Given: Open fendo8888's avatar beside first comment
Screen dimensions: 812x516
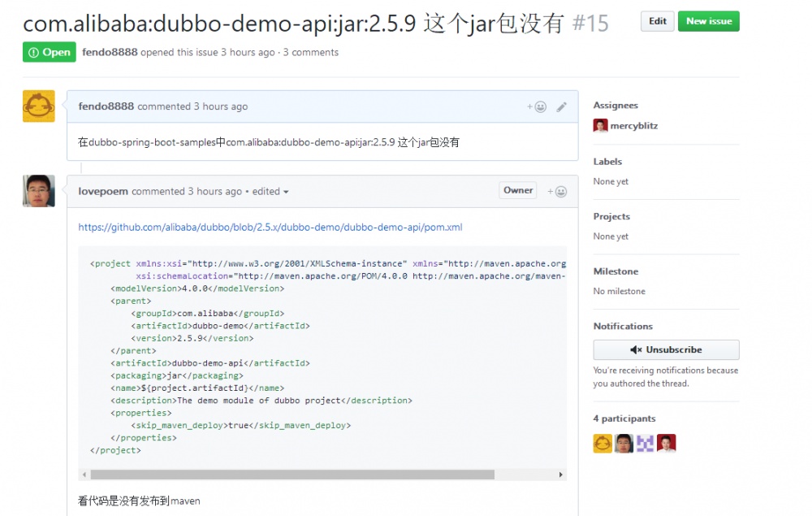Looking at the screenshot, I should [x=39, y=106].
